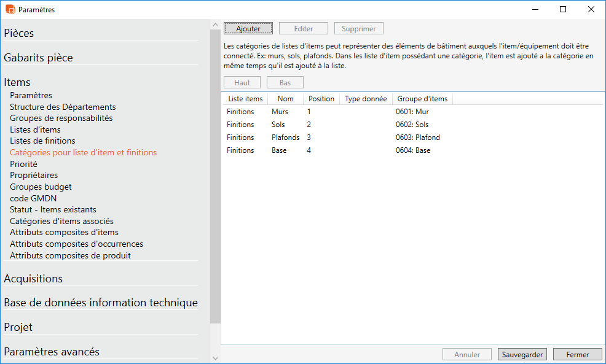606x364 pixels.
Task: Open Attributs composites de produit
Action: tap(70, 255)
